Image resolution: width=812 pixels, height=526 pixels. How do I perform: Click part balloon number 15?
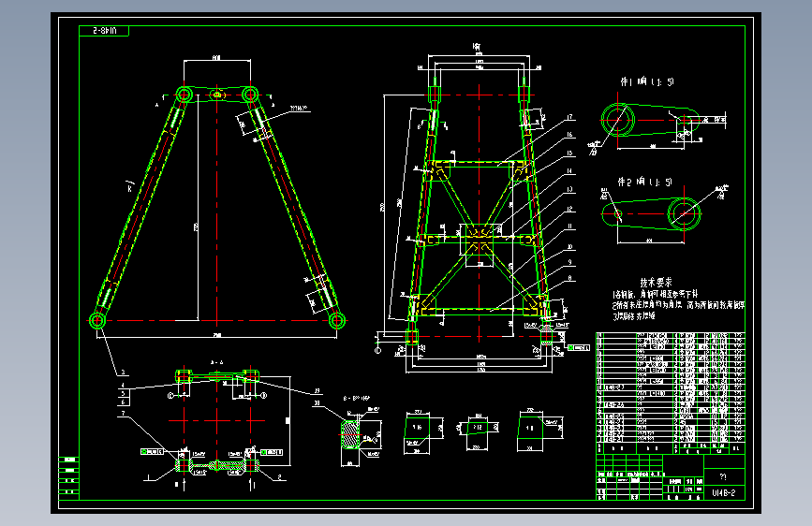(x=569, y=153)
